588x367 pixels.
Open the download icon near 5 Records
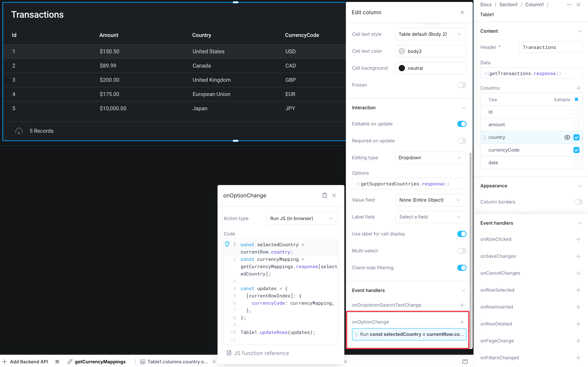point(19,131)
